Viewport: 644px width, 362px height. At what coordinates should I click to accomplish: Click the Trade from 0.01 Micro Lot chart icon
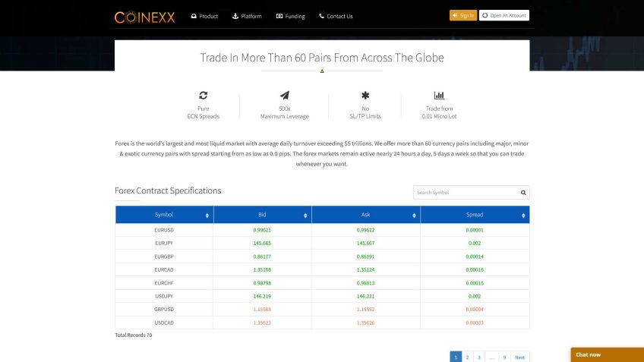[439, 96]
